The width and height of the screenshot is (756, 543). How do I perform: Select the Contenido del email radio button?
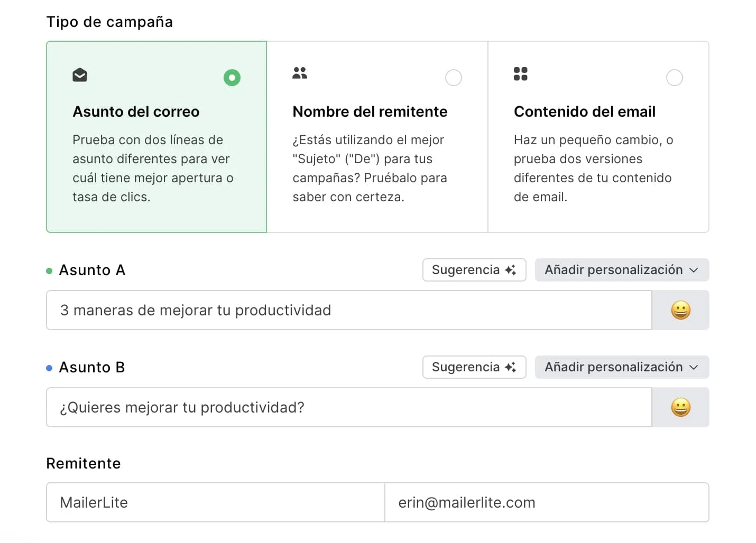(675, 78)
